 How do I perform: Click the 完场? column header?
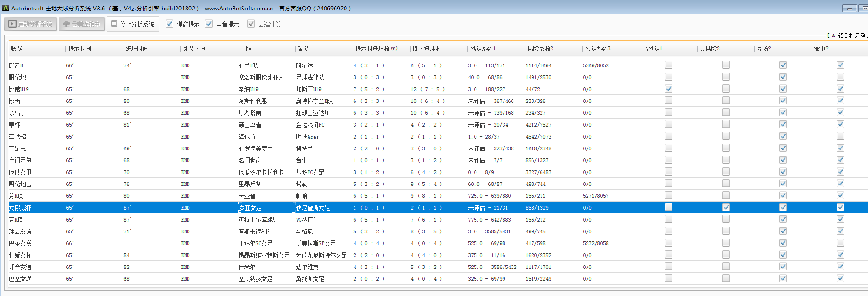pyautogui.click(x=763, y=48)
